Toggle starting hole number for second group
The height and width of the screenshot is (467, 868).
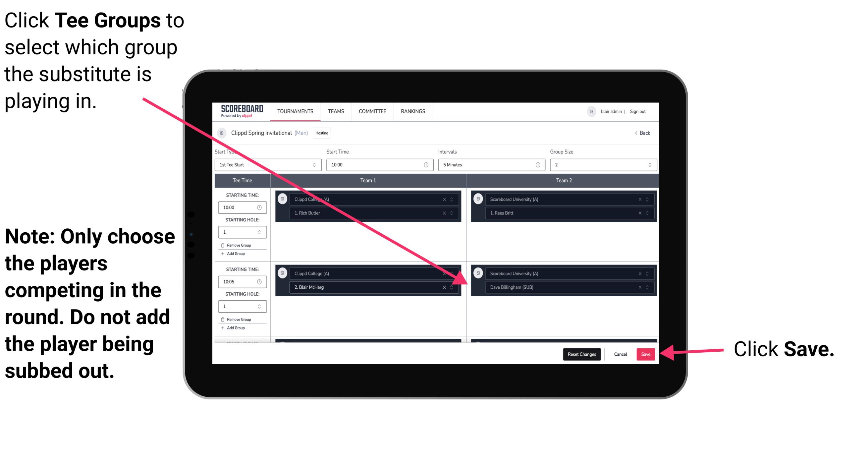[x=259, y=307]
